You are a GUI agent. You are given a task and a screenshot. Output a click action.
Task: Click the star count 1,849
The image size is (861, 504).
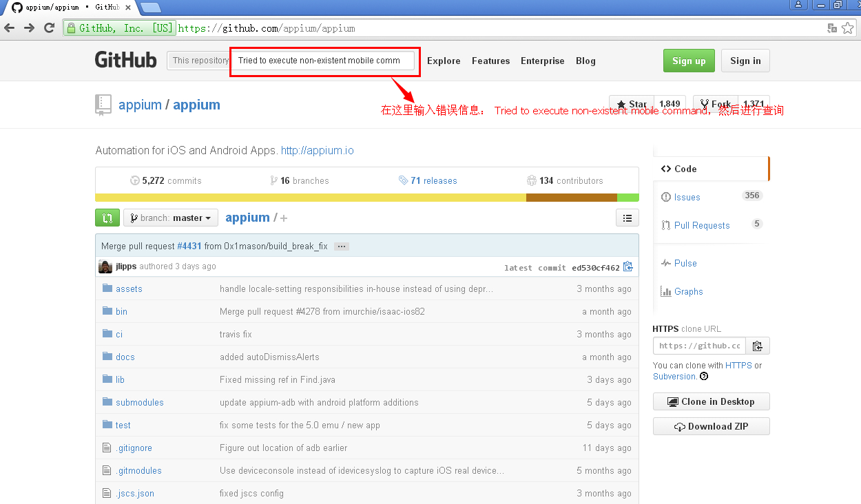670,104
